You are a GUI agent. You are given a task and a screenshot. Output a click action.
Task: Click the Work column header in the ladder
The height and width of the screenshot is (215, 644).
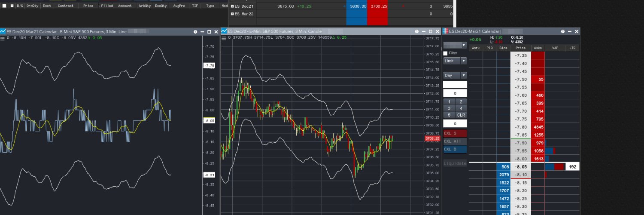(x=476, y=48)
